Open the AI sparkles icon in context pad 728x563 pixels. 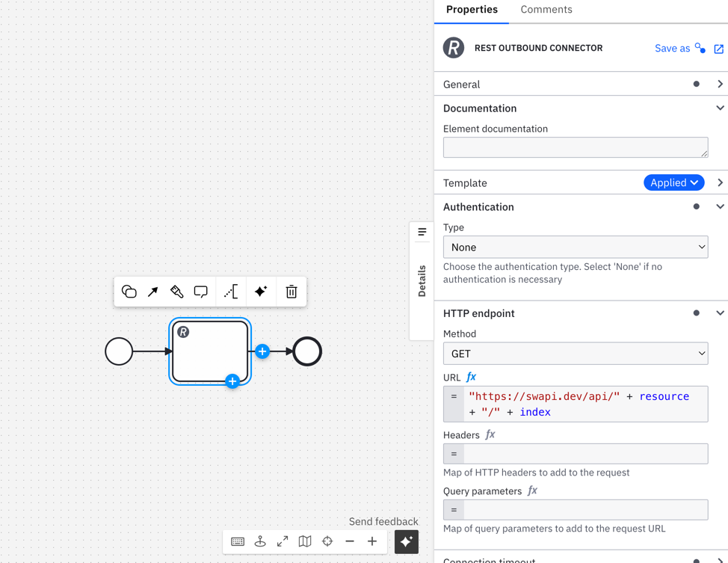coord(260,292)
